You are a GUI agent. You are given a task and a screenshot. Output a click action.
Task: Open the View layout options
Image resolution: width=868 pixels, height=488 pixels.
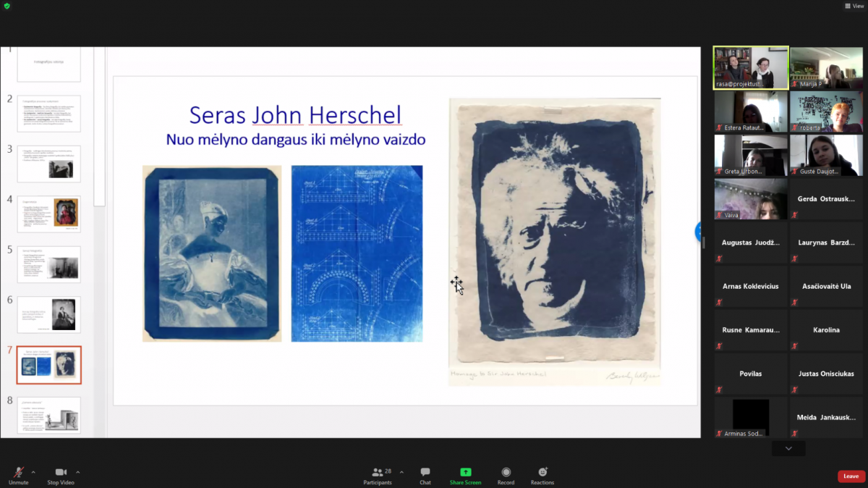click(854, 6)
